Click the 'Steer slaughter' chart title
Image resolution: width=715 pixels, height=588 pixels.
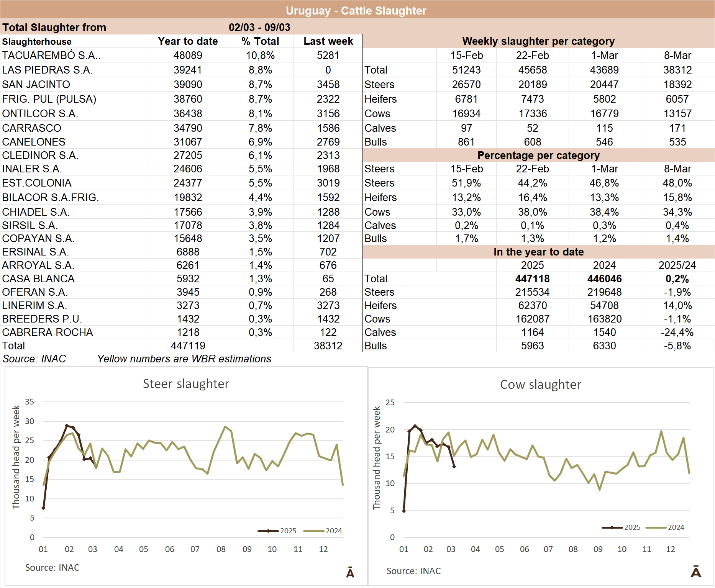click(186, 384)
